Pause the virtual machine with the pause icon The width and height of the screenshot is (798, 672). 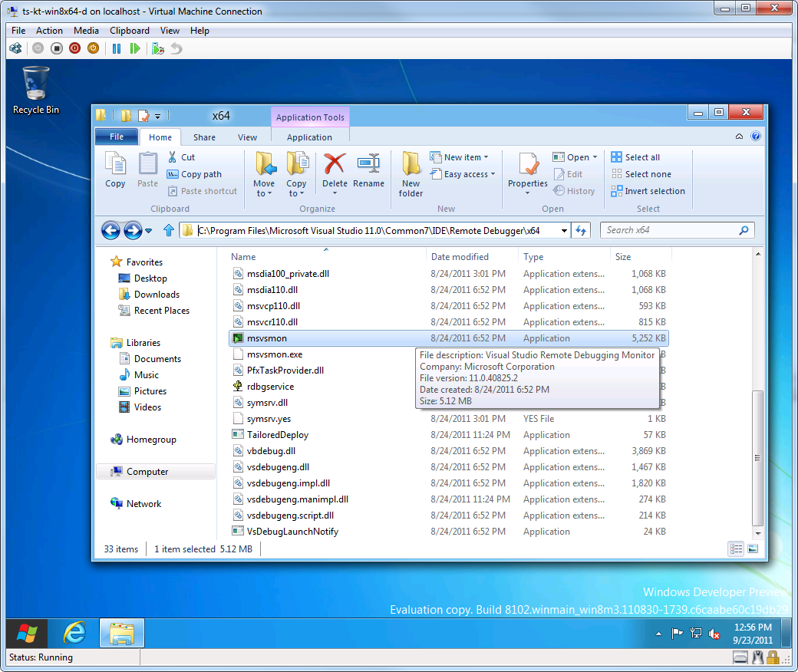[x=116, y=48]
